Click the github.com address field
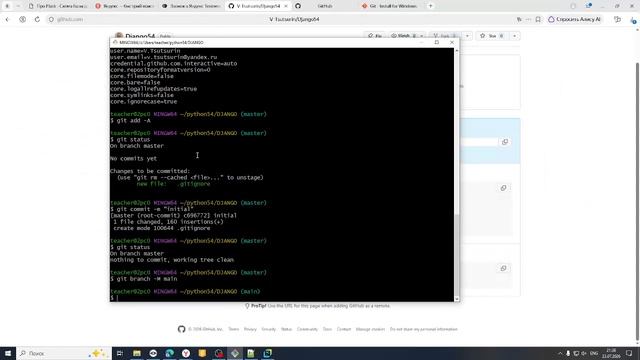Viewport: 640px width, 360px height. (70, 19)
